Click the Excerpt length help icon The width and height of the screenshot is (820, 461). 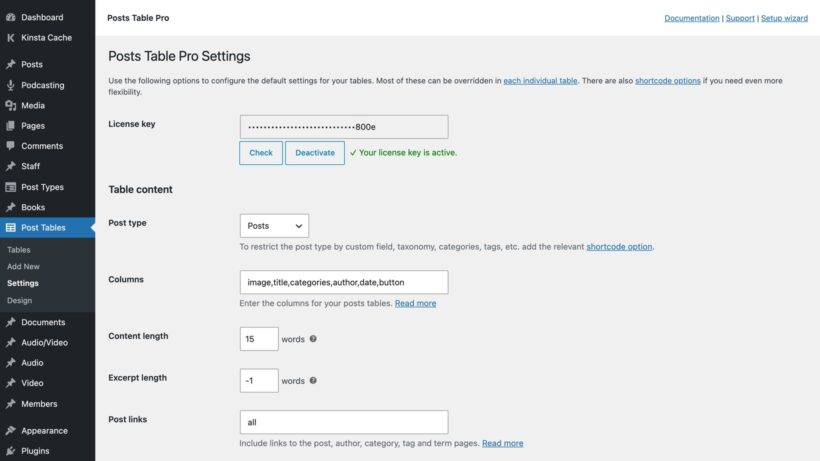tap(313, 381)
